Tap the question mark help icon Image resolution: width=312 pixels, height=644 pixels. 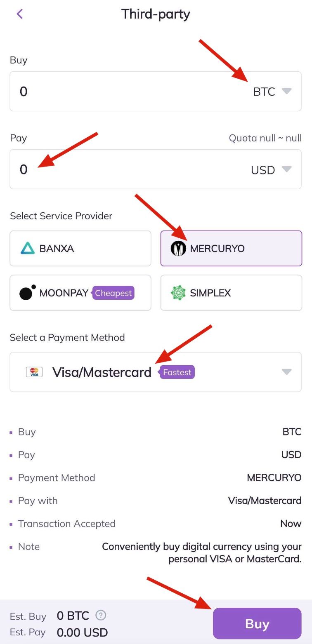pos(101,616)
